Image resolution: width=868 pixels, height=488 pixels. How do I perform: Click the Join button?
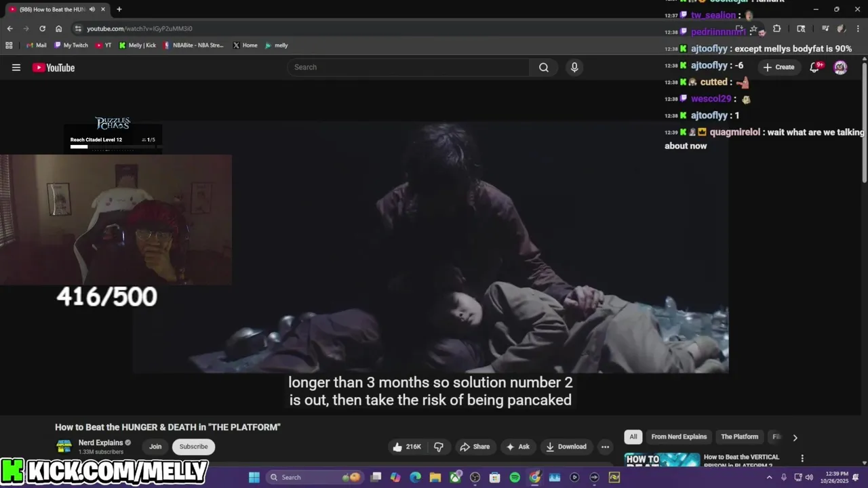[x=155, y=447]
